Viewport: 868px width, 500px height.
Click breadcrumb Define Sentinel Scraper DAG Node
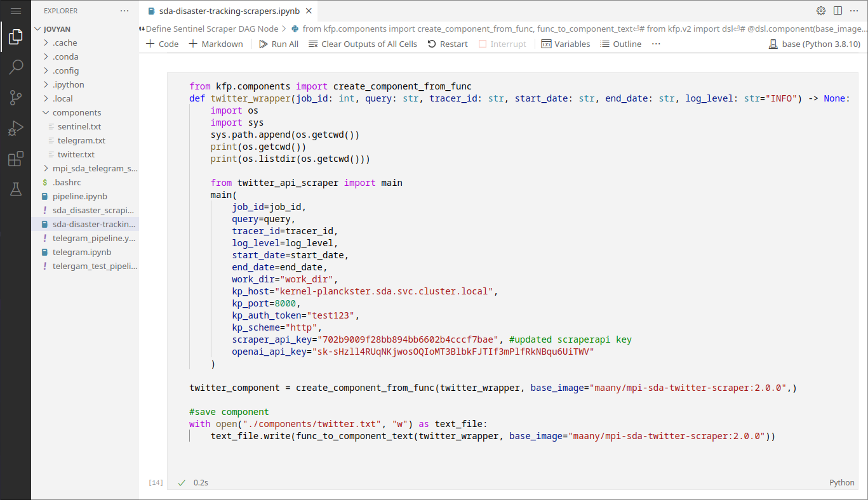coord(212,29)
